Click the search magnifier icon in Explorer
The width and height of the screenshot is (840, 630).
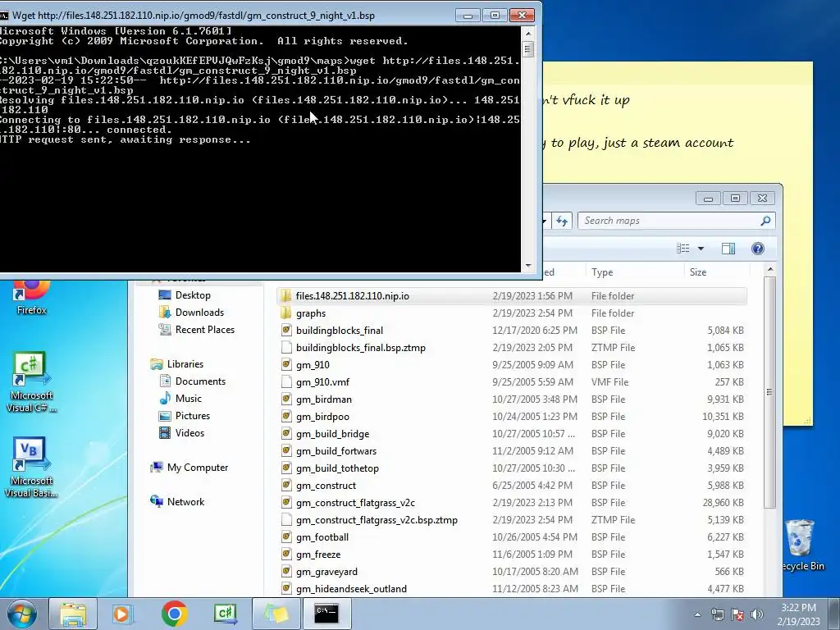point(765,221)
